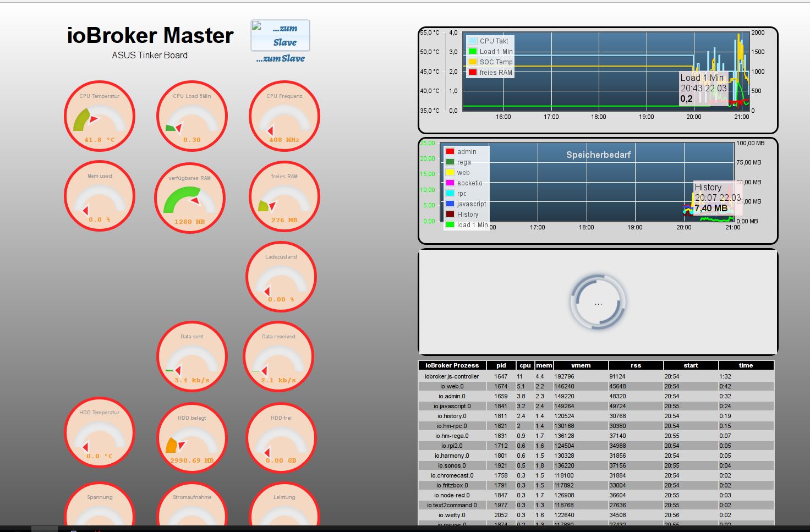
Task: Sort by the cpu column header
Action: click(526, 365)
